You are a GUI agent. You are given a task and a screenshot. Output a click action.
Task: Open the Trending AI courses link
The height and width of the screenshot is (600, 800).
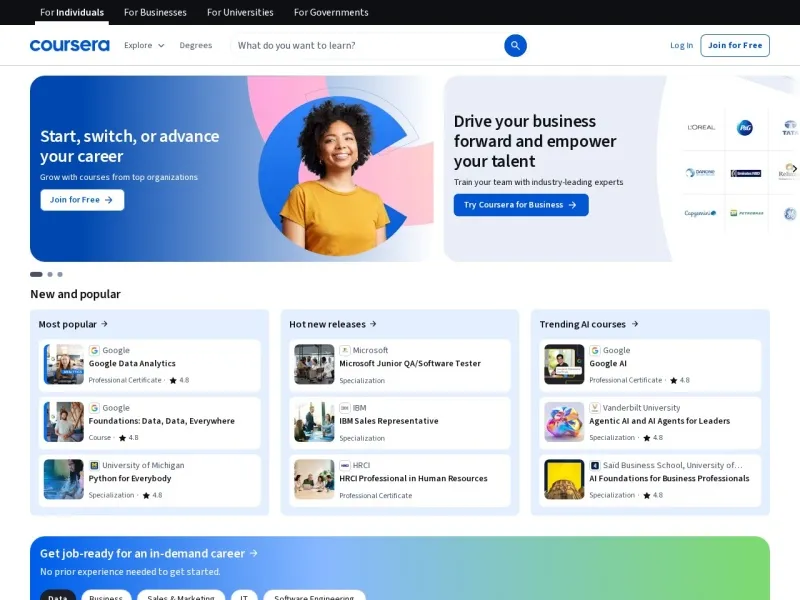pyautogui.click(x=589, y=324)
